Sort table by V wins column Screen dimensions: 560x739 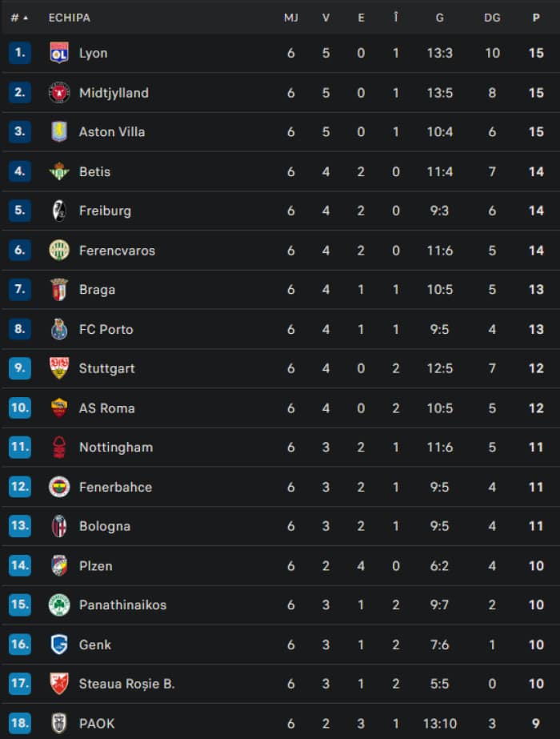click(326, 18)
